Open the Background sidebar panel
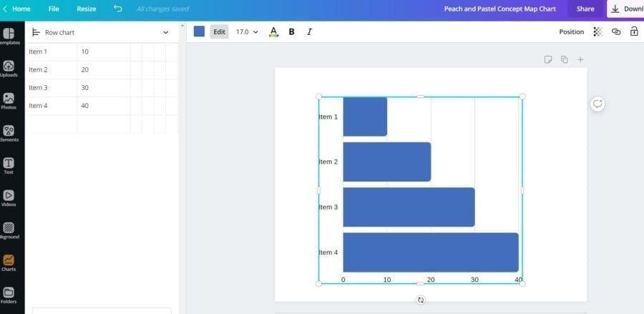This screenshot has height=314, width=644. pyautogui.click(x=9, y=231)
